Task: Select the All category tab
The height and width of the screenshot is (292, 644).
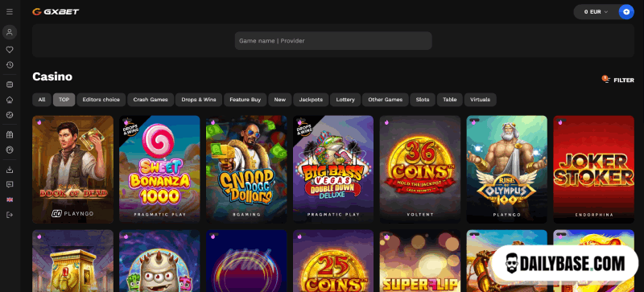Action: tap(42, 100)
